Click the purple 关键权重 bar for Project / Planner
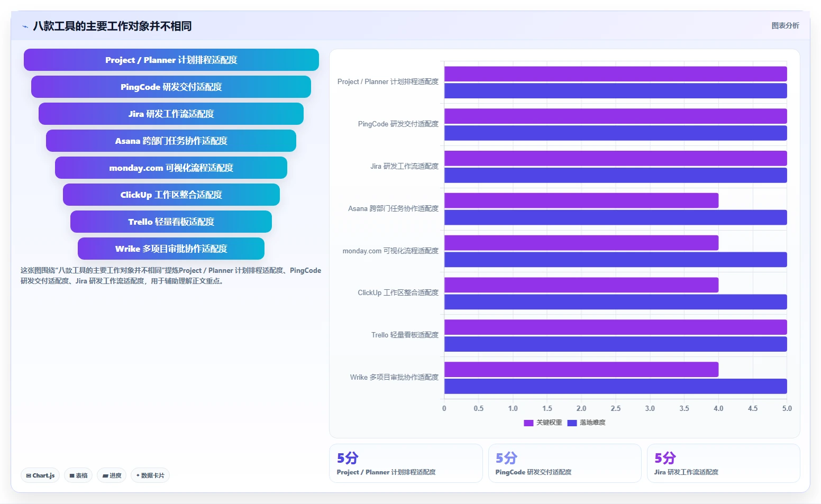The width and height of the screenshot is (821, 504). pos(616,74)
